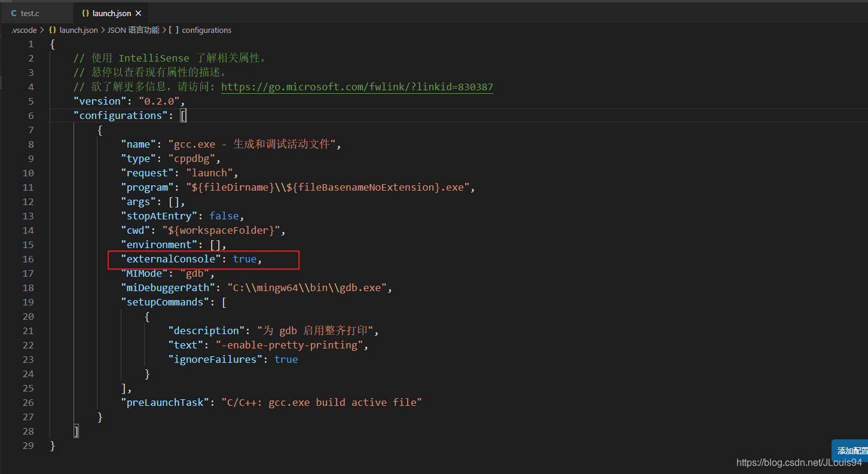
Task: Click the "program" key
Action: (147, 187)
